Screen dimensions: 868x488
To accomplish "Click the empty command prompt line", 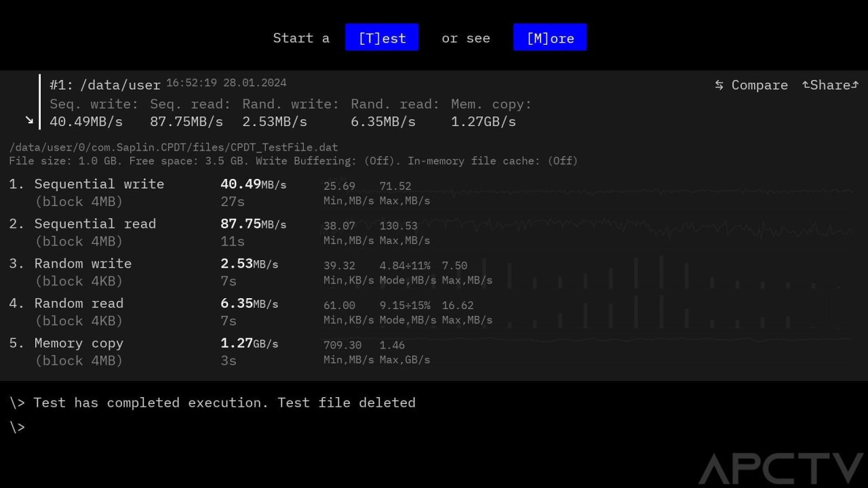I will [x=203, y=427].
